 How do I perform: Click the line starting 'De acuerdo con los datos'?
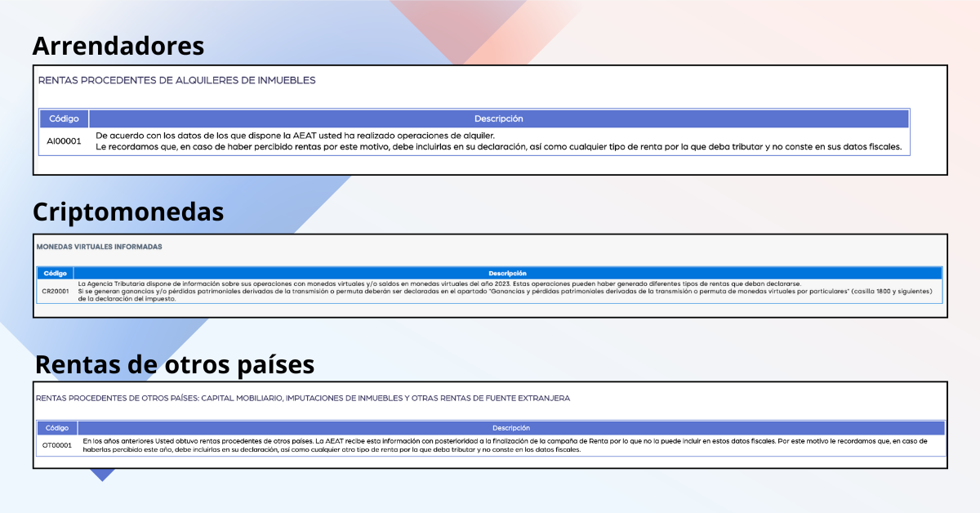tap(295, 136)
